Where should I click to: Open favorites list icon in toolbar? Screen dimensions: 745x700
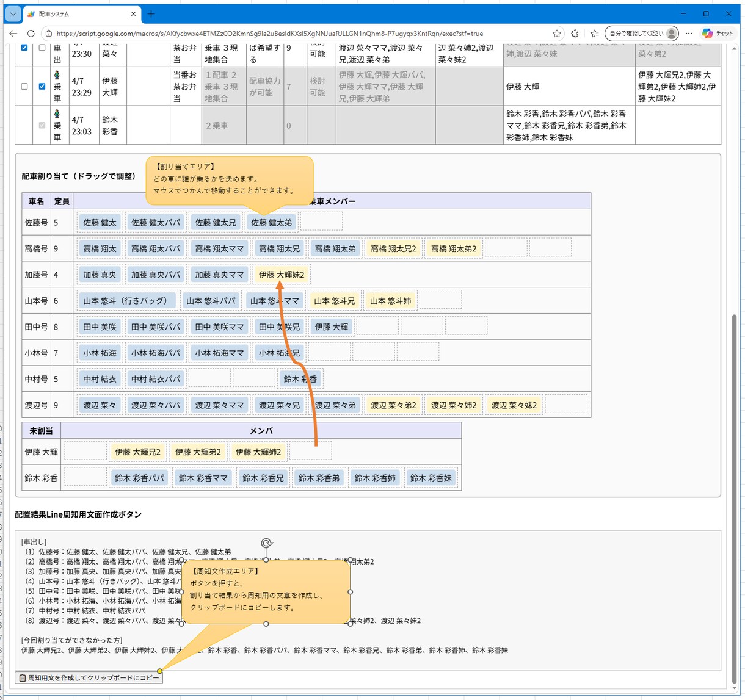pyautogui.click(x=595, y=34)
